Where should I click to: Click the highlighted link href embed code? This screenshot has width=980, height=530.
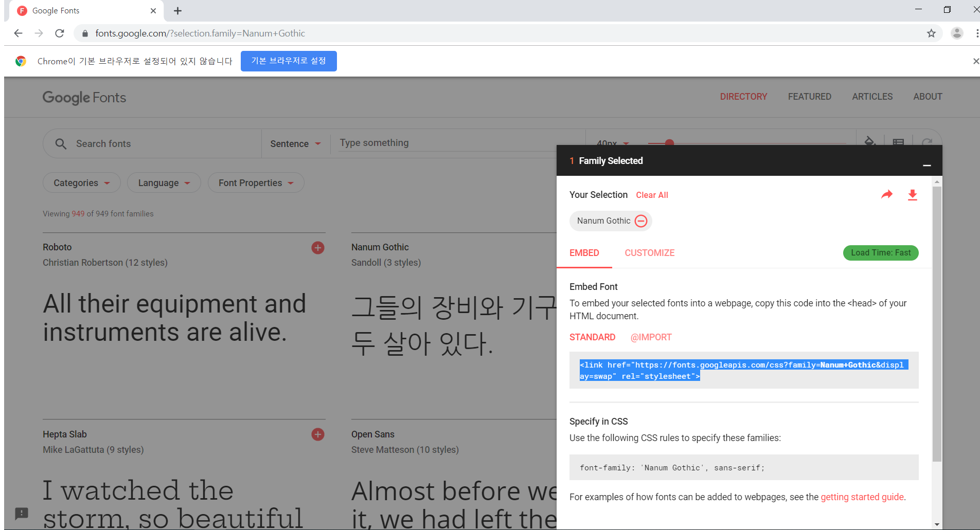point(744,371)
